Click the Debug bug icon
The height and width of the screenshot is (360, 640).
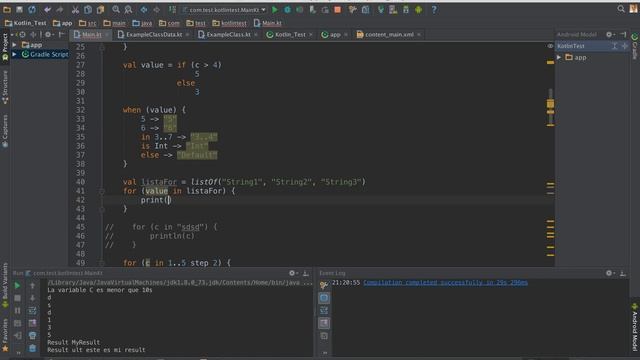287,9
